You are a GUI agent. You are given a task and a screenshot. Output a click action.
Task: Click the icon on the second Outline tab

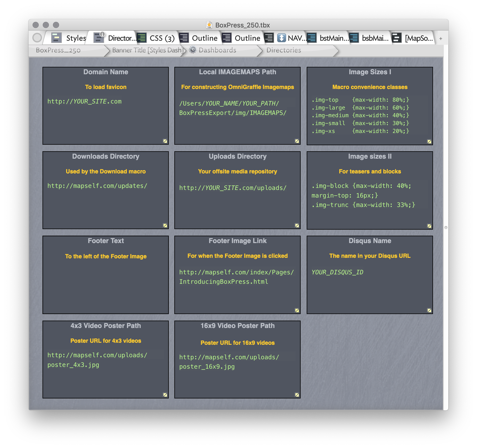[x=227, y=38]
